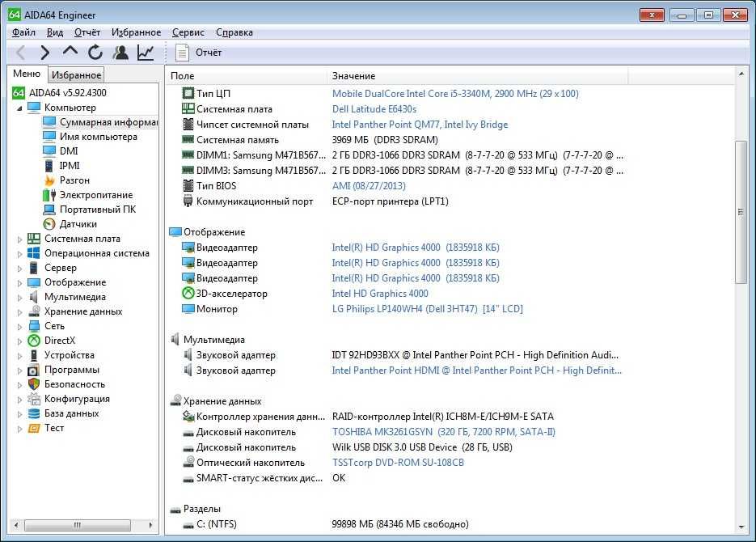
Task: Collapse the Компьютер tree node
Action: point(19,108)
